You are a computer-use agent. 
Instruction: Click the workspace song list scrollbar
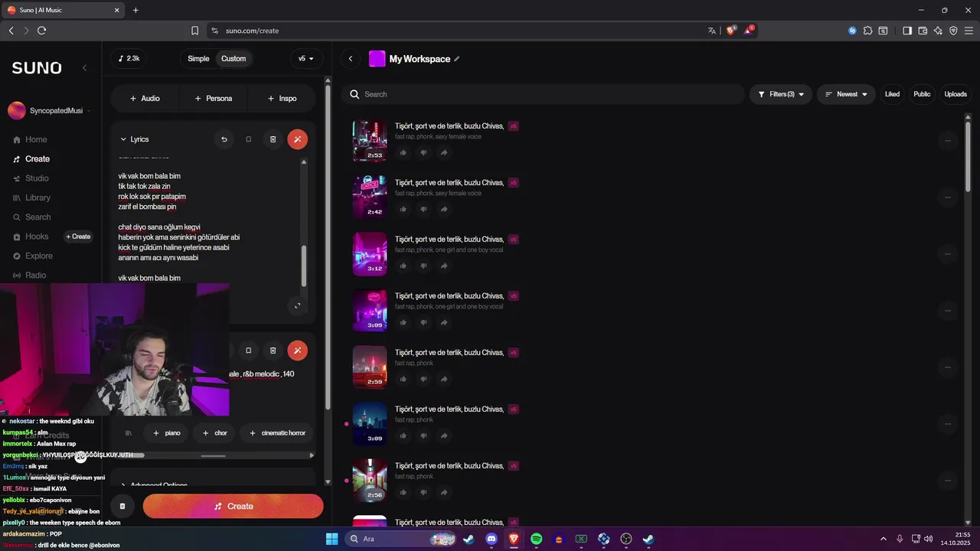(x=969, y=157)
